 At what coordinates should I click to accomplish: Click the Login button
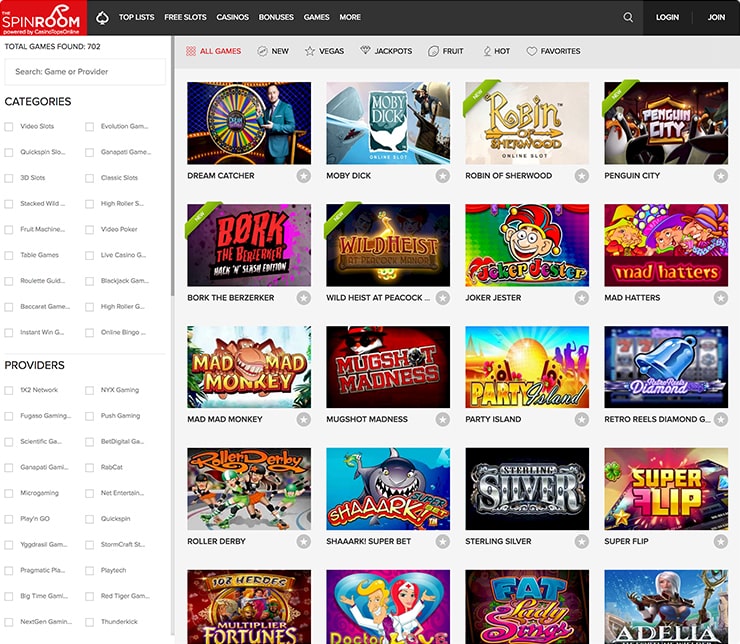(x=667, y=17)
